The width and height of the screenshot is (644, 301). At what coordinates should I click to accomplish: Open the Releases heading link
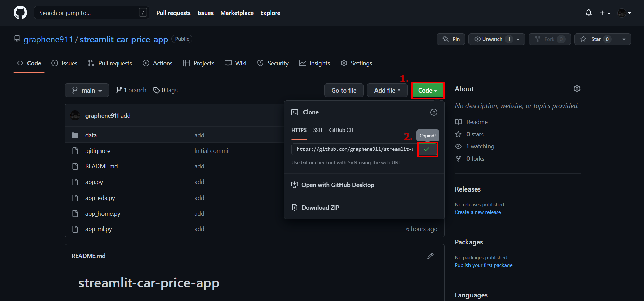pos(468,189)
